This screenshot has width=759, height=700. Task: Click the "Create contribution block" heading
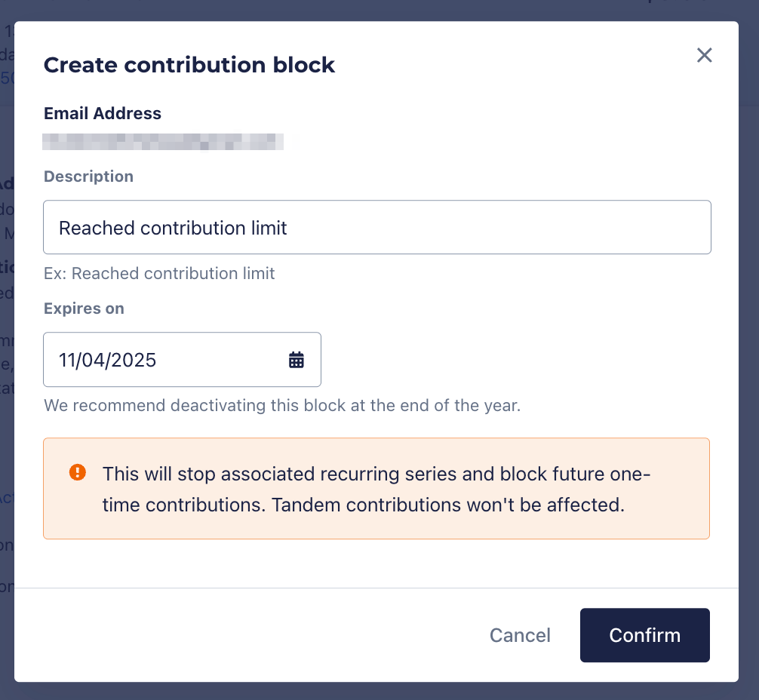189,65
